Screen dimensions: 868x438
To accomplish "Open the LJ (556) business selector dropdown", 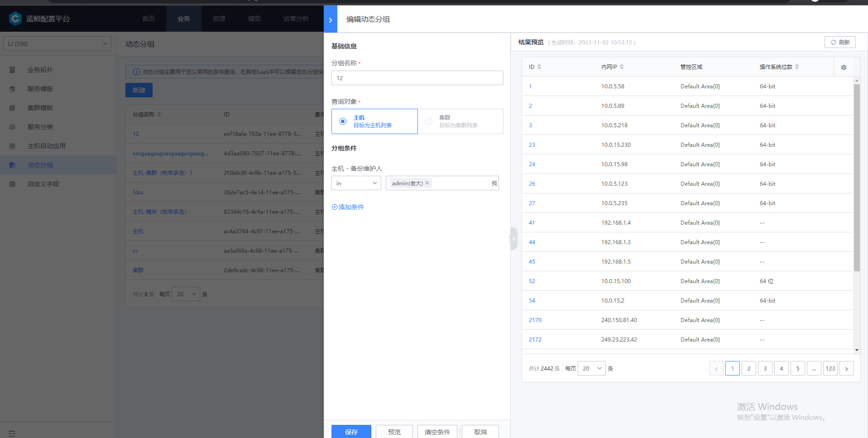I will click(57, 43).
